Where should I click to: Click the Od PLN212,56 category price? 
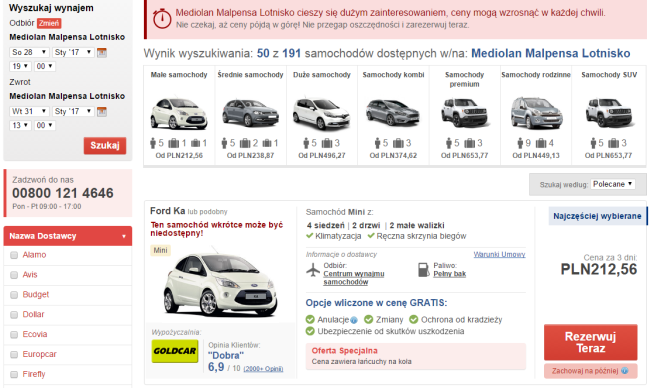179,155
